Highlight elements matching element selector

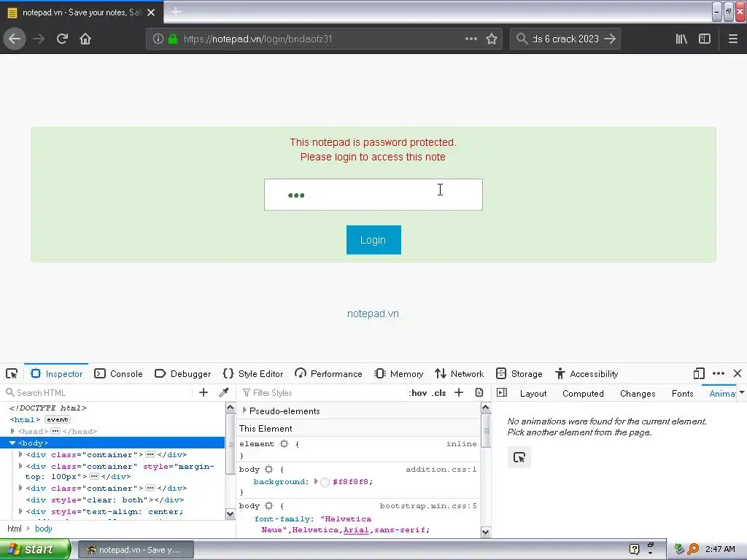click(x=285, y=444)
